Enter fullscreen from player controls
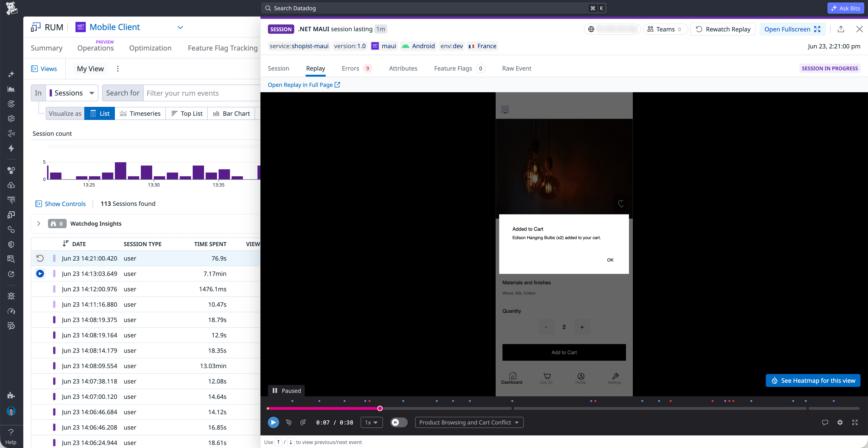The width and height of the screenshot is (868, 448). 855,422
